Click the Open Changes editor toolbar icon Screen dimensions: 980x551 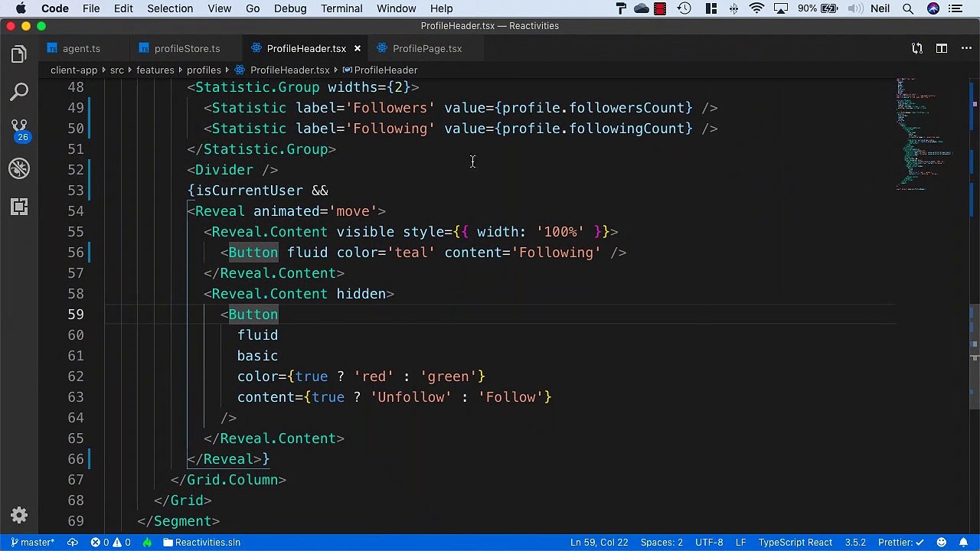(x=917, y=48)
